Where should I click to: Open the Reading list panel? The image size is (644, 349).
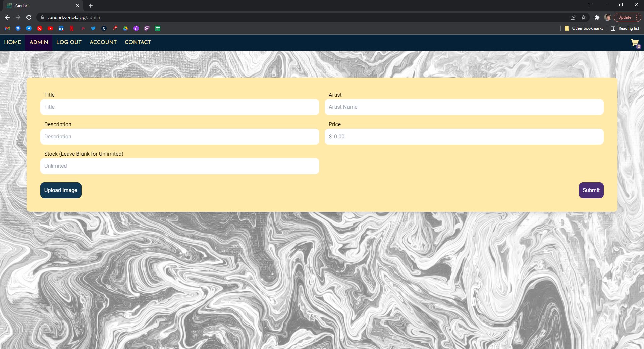coord(625,28)
